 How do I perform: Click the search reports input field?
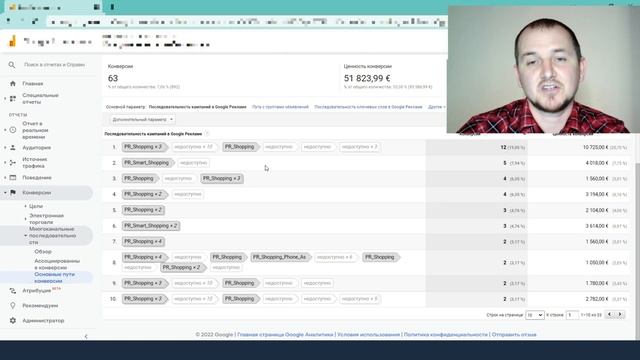point(54,65)
